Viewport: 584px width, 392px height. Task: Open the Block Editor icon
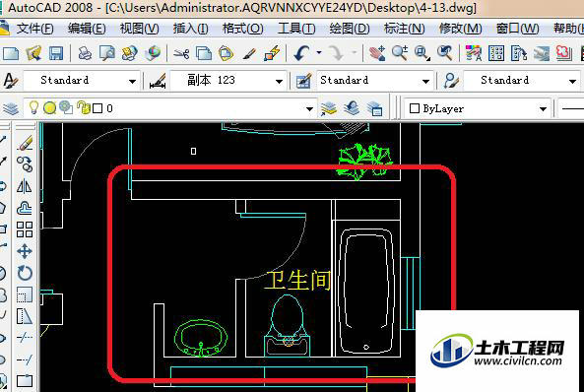[x=272, y=53]
